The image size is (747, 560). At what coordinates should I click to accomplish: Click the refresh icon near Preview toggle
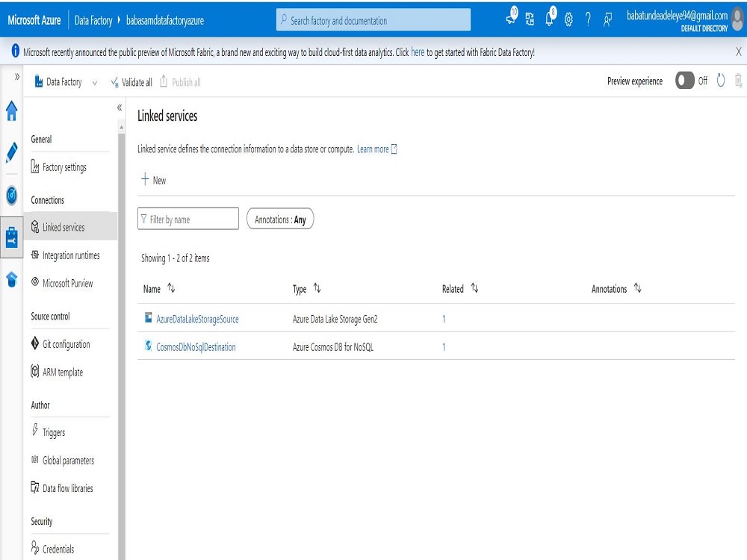(721, 81)
